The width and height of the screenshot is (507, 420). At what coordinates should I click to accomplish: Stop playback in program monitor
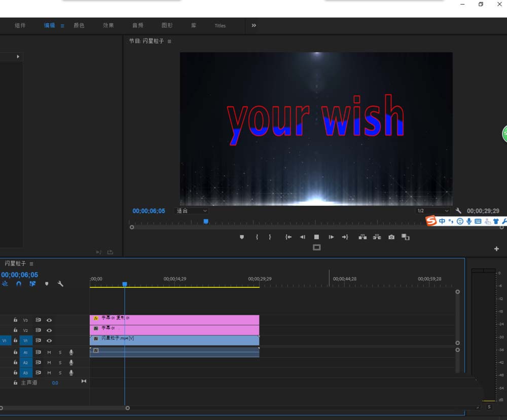(316, 237)
